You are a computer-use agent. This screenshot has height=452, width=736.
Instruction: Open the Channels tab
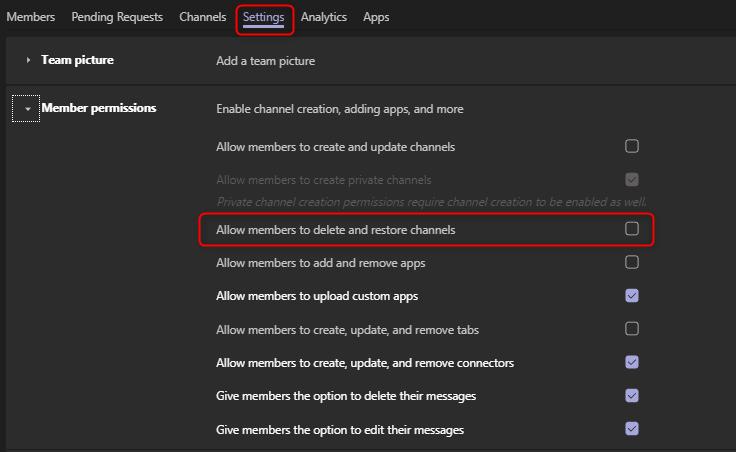(x=203, y=17)
